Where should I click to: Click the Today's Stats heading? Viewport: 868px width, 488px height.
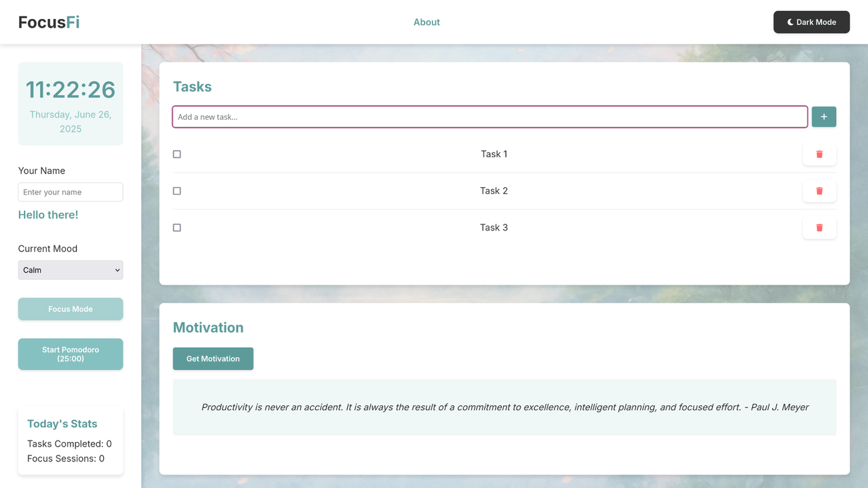pos(62,424)
